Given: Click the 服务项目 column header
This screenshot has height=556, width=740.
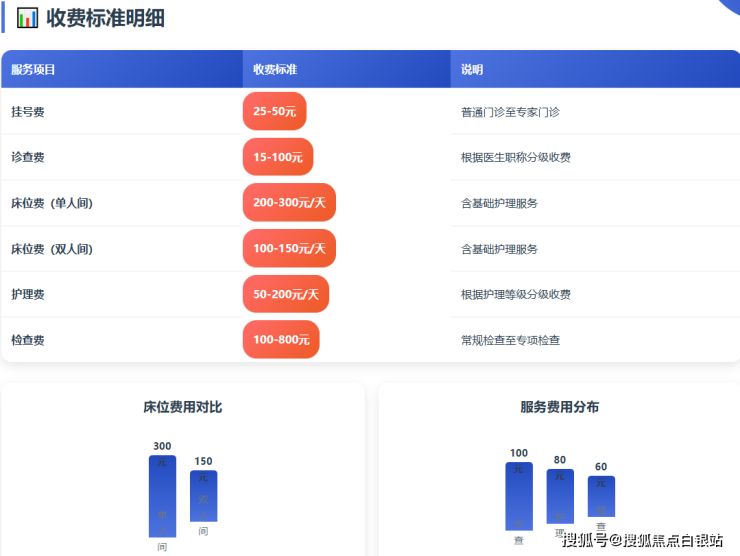Looking at the screenshot, I should coord(33,70).
